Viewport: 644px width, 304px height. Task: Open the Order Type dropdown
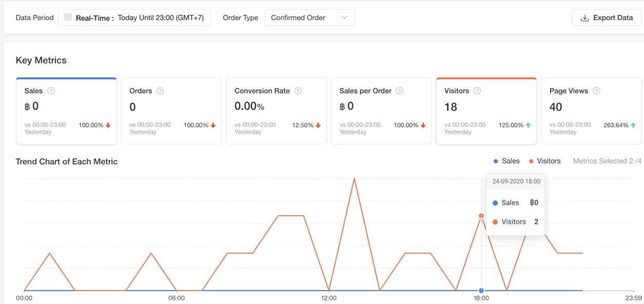[x=309, y=17]
